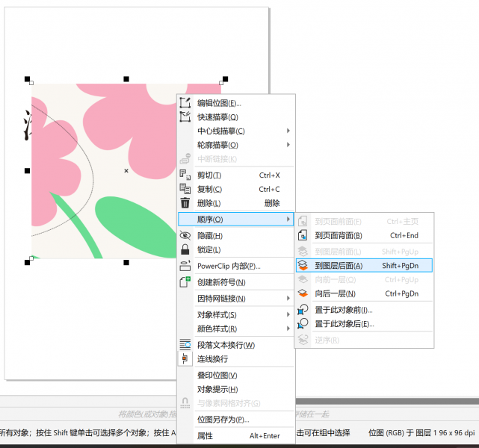Expand 轮廓描摹(O) submenu
Screen dimensions: 479x448
click(x=236, y=145)
